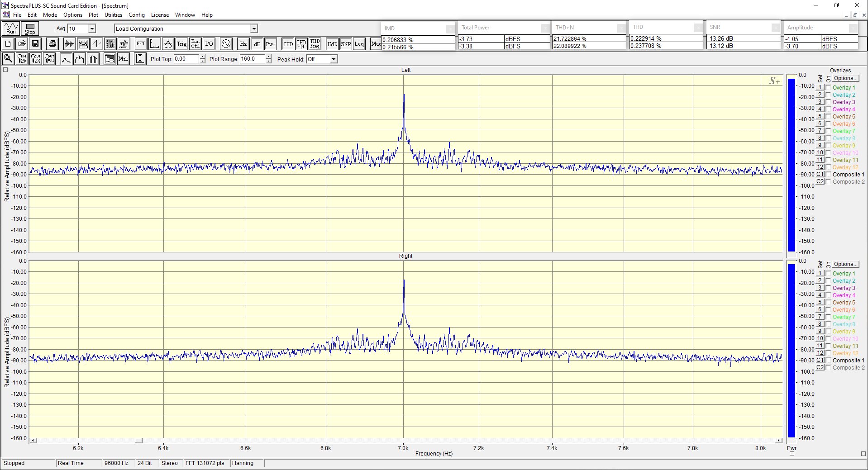
Task: Toggle the IMD utility button
Action: (332, 44)
